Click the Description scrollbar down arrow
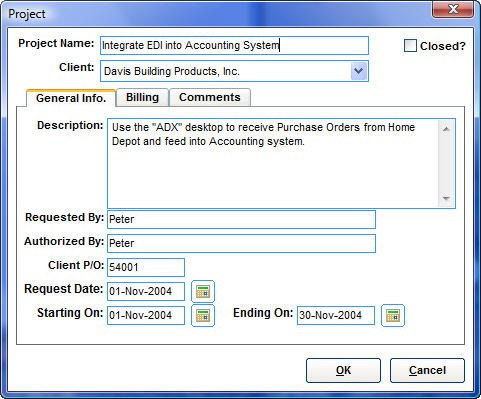The width and height of the screenshot is (481, 399). 446,198
